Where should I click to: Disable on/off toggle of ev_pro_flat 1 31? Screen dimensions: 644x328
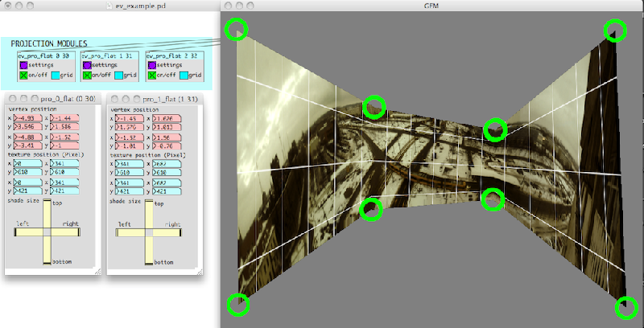[x=87, y=75]
